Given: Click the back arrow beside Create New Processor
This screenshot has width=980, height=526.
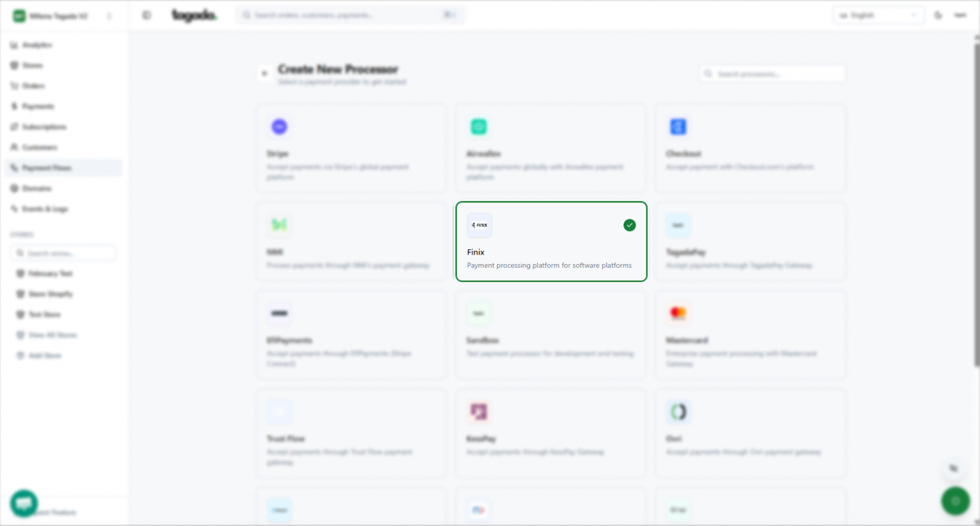Looking at the screenshot, I should (x=264, y=74).
